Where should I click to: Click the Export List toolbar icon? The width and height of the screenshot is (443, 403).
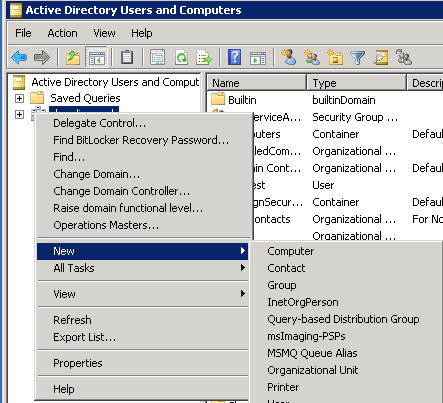pos(204,57)
